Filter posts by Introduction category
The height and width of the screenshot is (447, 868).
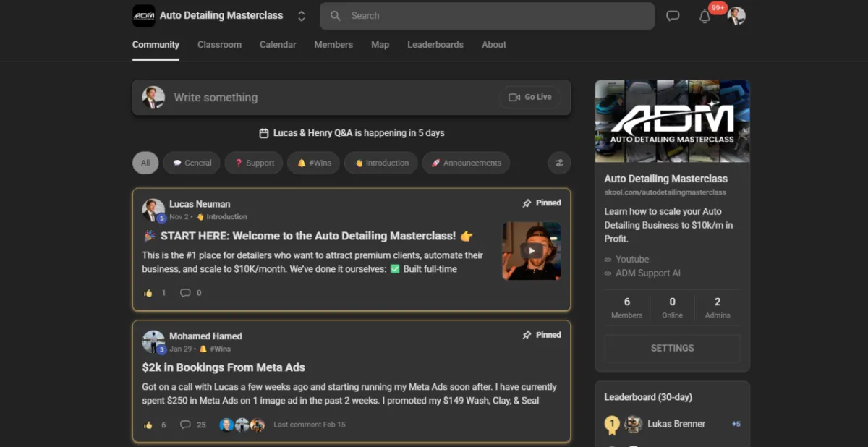click(381, 163)
